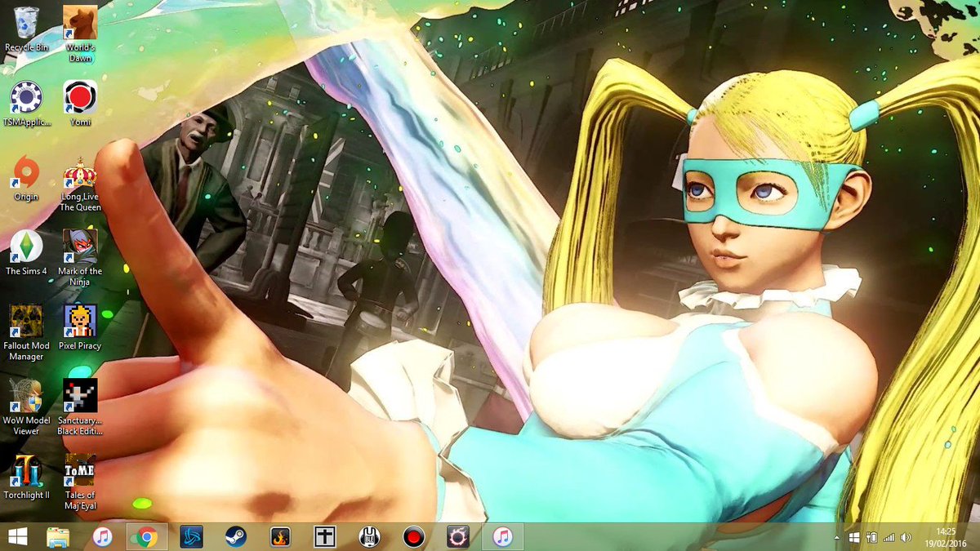
Task: Open iTunes icon beside File Explorer
Action: click(102, 537)
